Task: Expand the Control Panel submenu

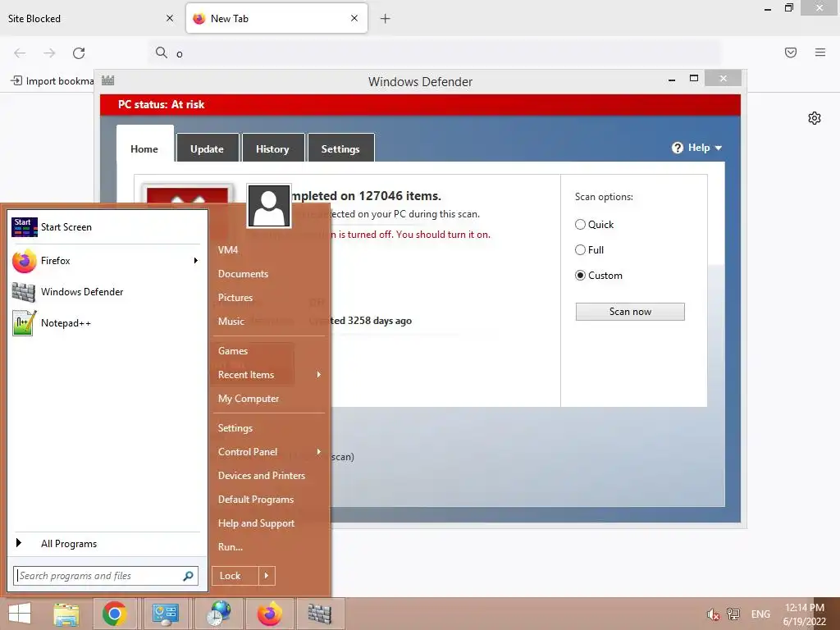Action: click(x=319, y=452)
